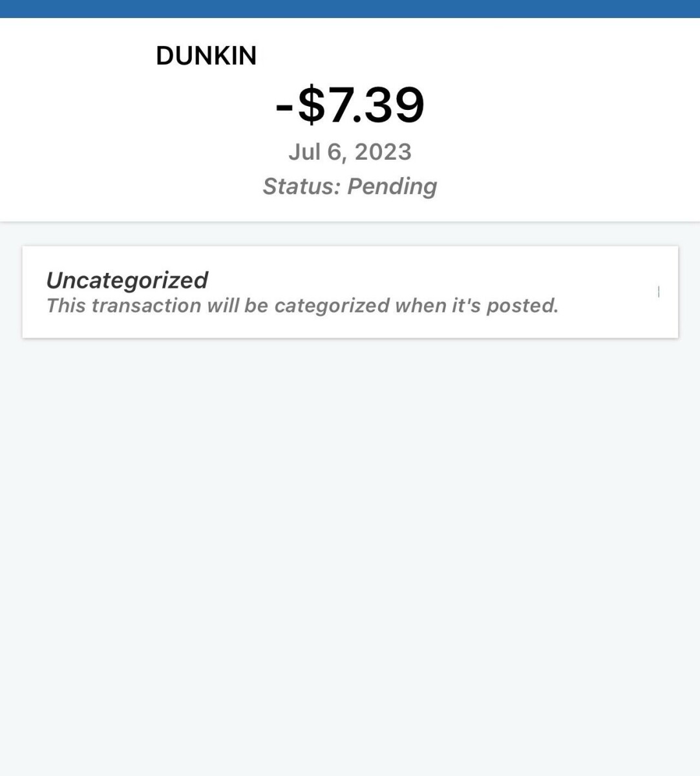Tap the minus sign before the amount

(284, 107)
